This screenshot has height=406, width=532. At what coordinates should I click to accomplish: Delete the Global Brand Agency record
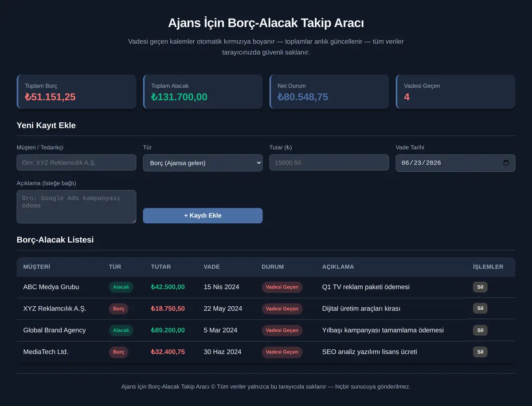click(x=480, y=330)
